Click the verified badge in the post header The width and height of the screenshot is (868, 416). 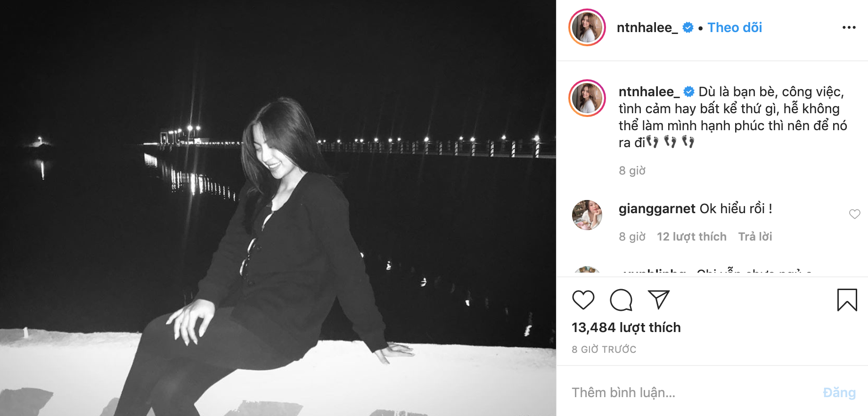click(x=688, y=28)
